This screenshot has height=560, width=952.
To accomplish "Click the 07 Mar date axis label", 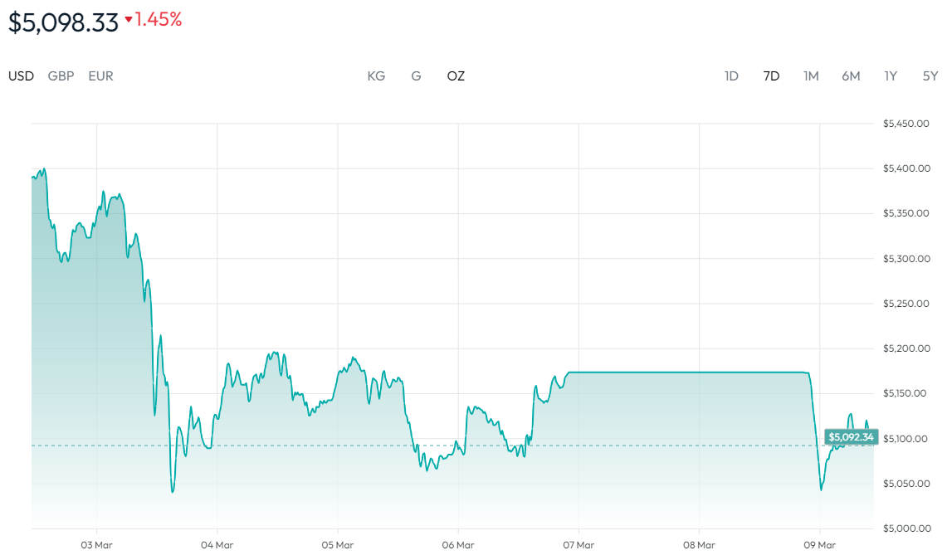I will (579, 545).
